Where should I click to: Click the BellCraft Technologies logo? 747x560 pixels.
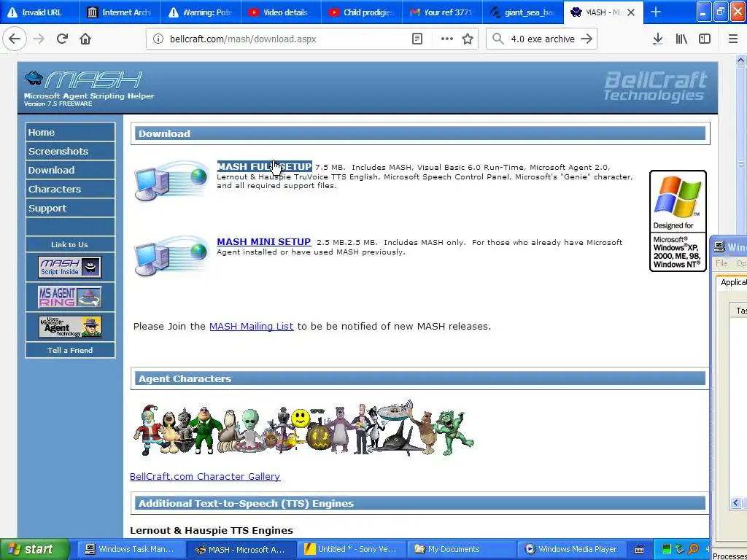click(656, 86)
